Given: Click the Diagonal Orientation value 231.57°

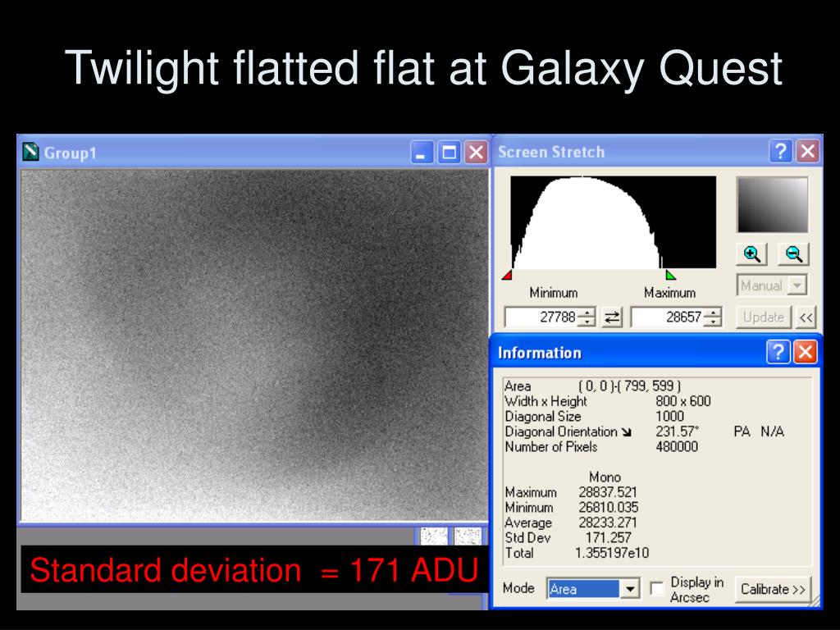Looking at the screenshot, I should (677, 431).
